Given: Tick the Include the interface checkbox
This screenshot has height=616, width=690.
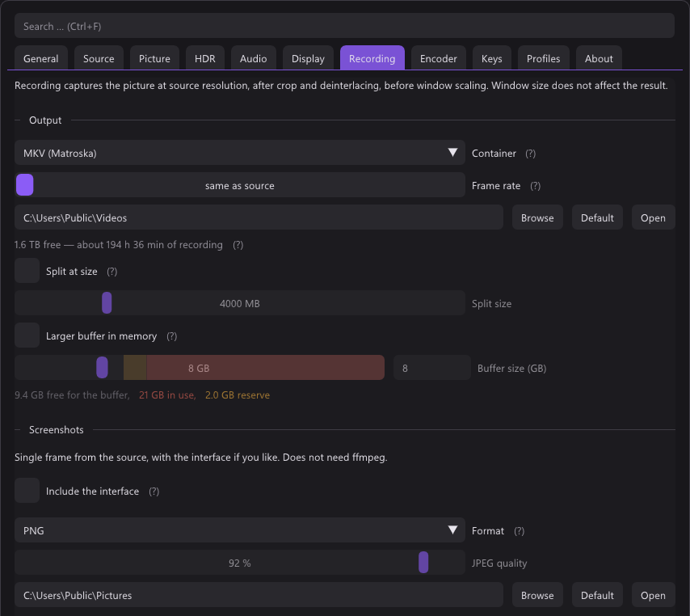Looking at the screenshot, I should pyautogui.click(x=27, y=491).
